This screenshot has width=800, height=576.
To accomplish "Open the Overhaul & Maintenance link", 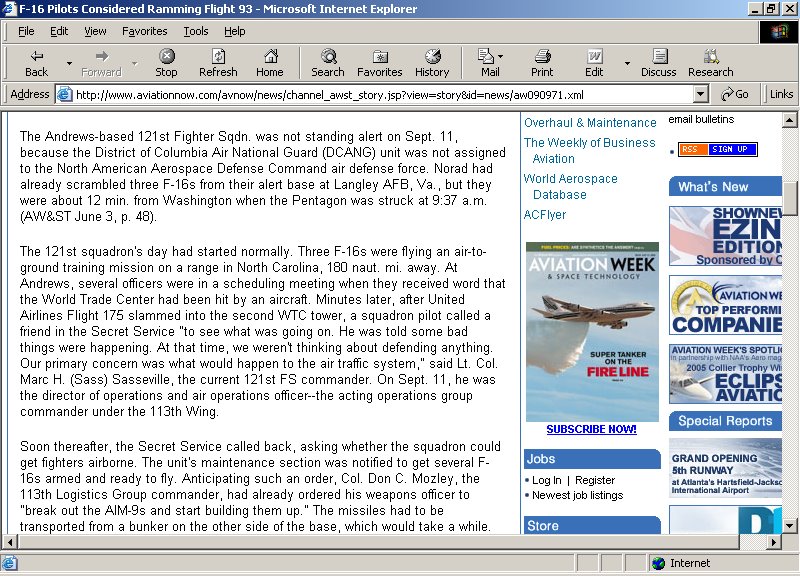I will (590, 123).
